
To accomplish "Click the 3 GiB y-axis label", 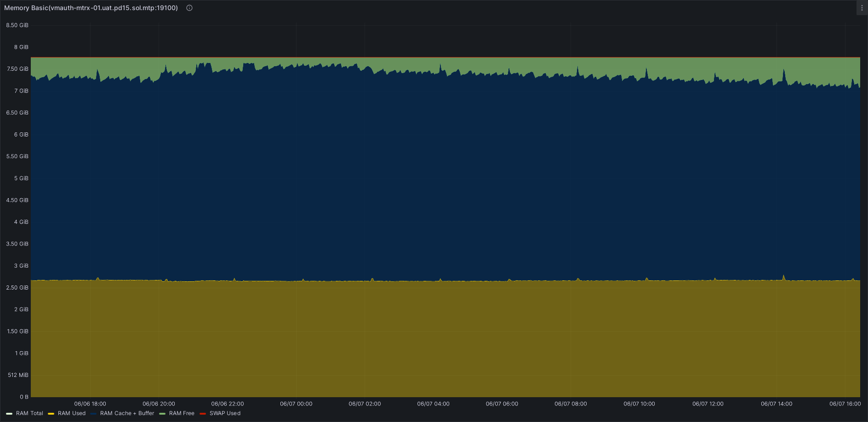I will coord(22,266).
